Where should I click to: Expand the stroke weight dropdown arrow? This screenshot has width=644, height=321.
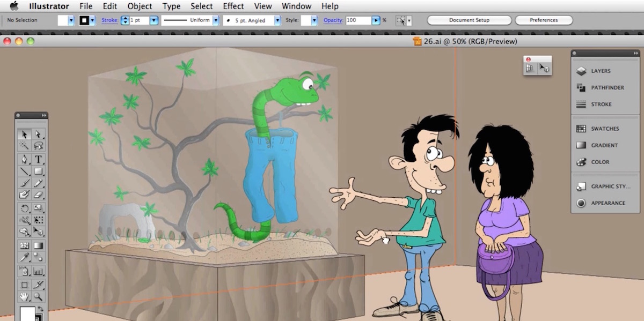[x=154, y=20]
